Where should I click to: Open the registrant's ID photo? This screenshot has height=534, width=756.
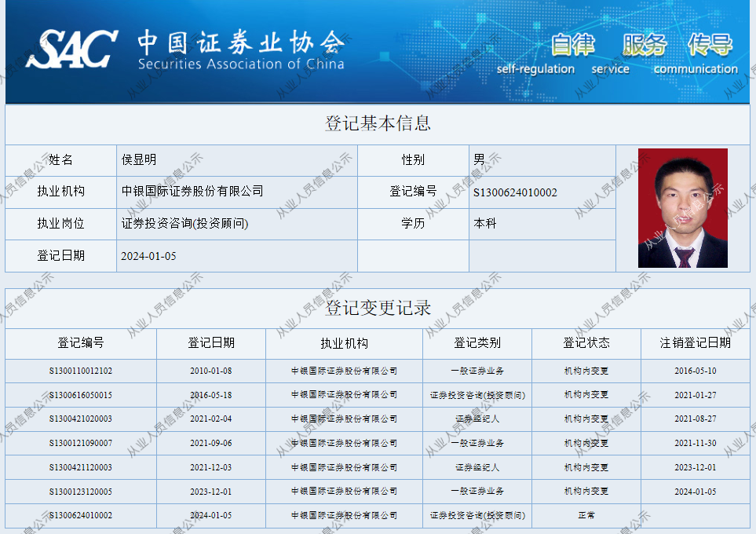click(x=682, y=208)
